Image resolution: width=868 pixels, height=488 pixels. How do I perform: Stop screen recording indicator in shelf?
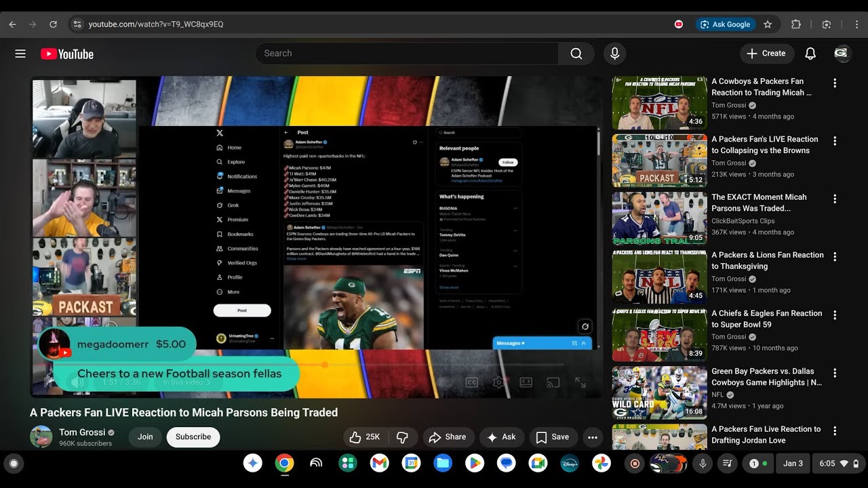(x=635, y=464)
